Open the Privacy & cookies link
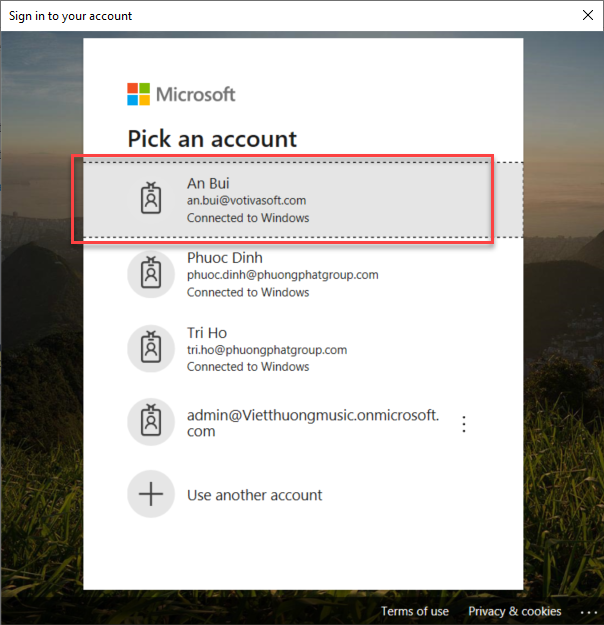Image resolution: width=604 pixels, height=625 pixels. coord(514,611)
